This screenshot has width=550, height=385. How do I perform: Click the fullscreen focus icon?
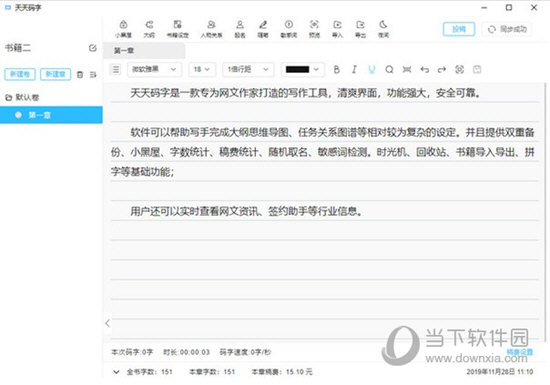pyautogui.click(x=460, y=69)
